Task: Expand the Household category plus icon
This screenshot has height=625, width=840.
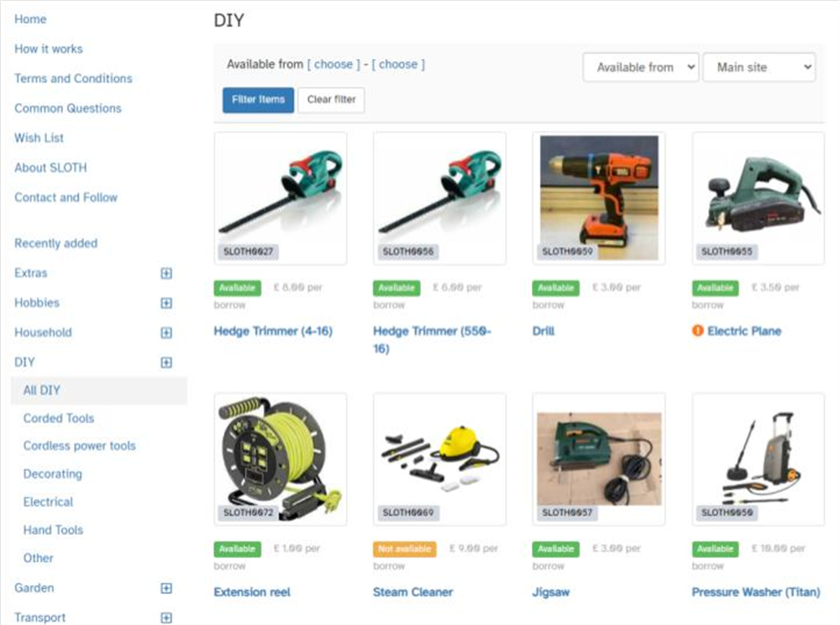Action: tap(166, 333)
